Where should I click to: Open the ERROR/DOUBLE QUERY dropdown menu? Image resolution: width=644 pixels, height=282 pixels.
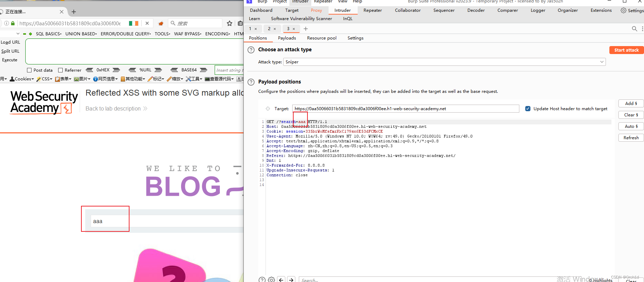click(x=126, y=34)
